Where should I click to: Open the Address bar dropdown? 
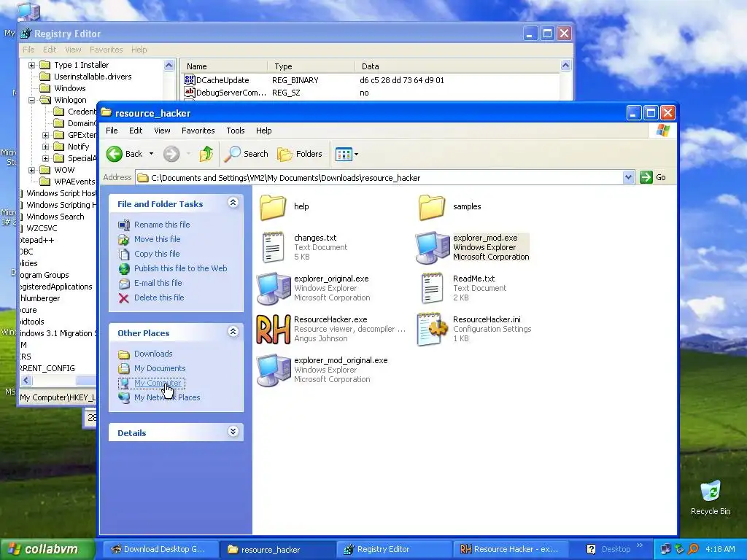pyautogui.click(x=628, y=178)
